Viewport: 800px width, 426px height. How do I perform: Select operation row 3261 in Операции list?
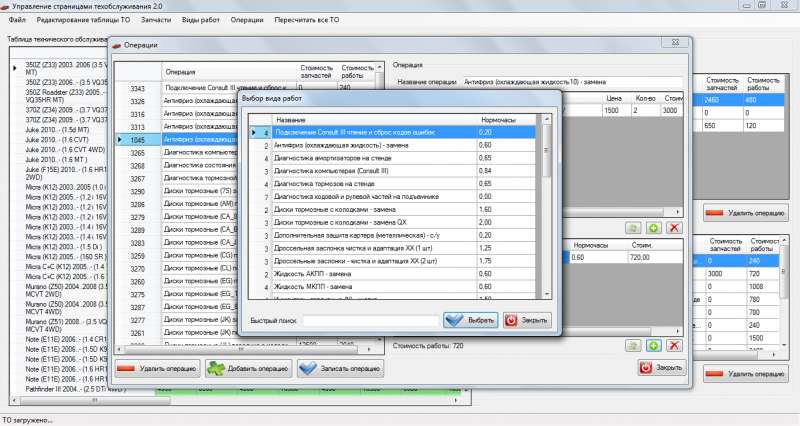[x=137, y=333]
